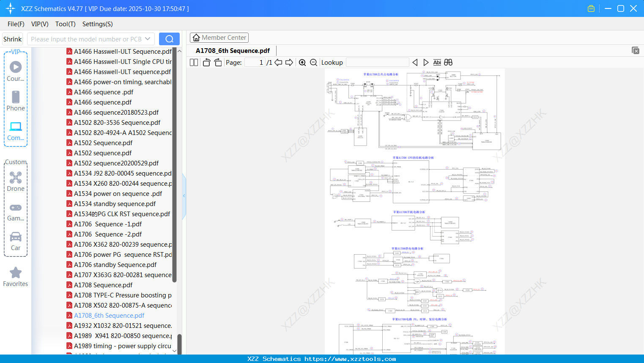This screenshot has height=363, width=644.
Task: Open A1706 Sequence -1.pdf
Action: (104, 224)
